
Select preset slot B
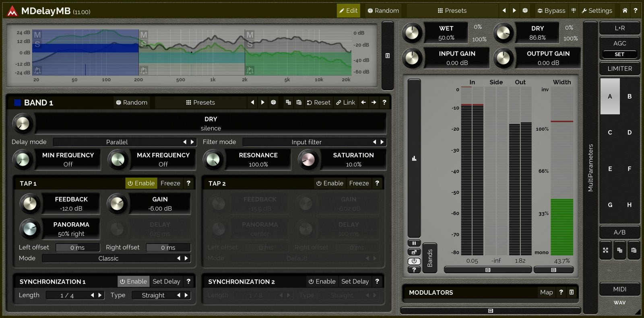point(630,97)
